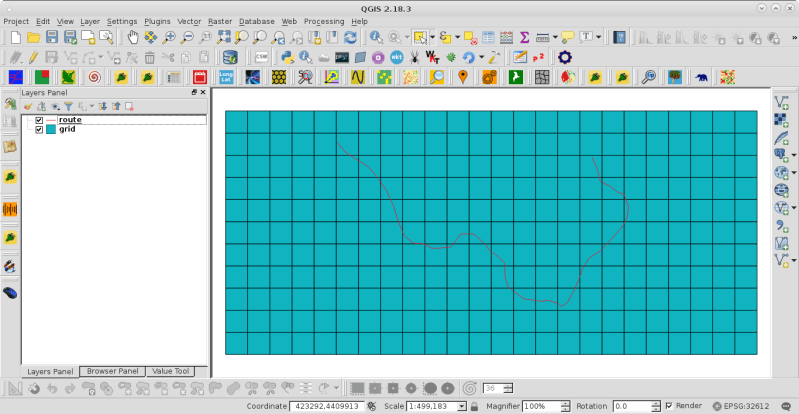Image resolution: width=799 pixels, height=414 pixels.
Task: Click the Add Raster Layer sidebar icon
Action: (781, 120)
